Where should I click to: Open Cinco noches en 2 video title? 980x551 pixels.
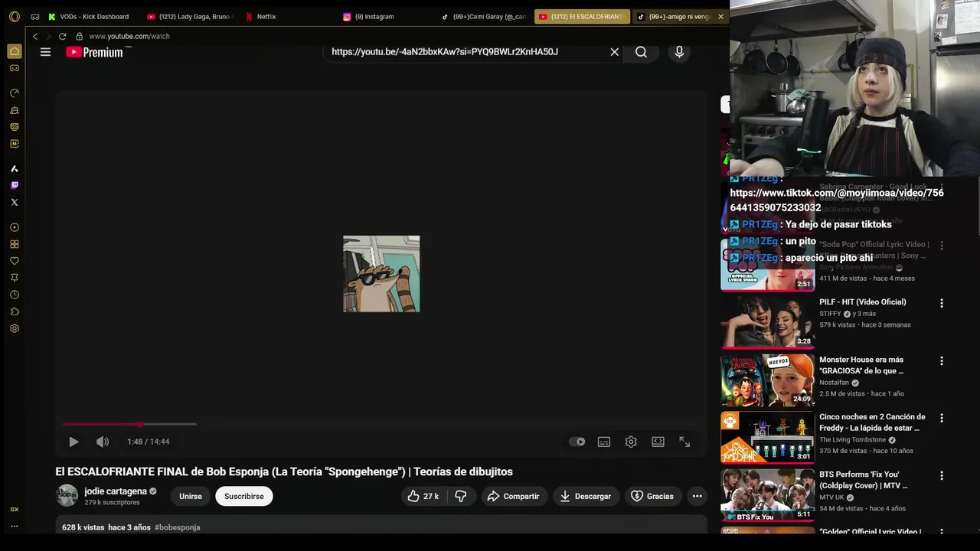click(x=872, y=422)
